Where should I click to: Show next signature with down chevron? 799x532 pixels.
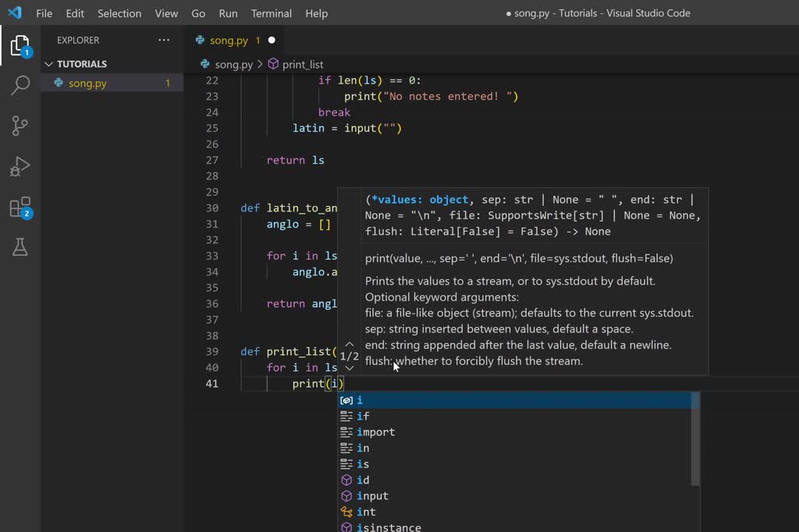click(349, 368)
